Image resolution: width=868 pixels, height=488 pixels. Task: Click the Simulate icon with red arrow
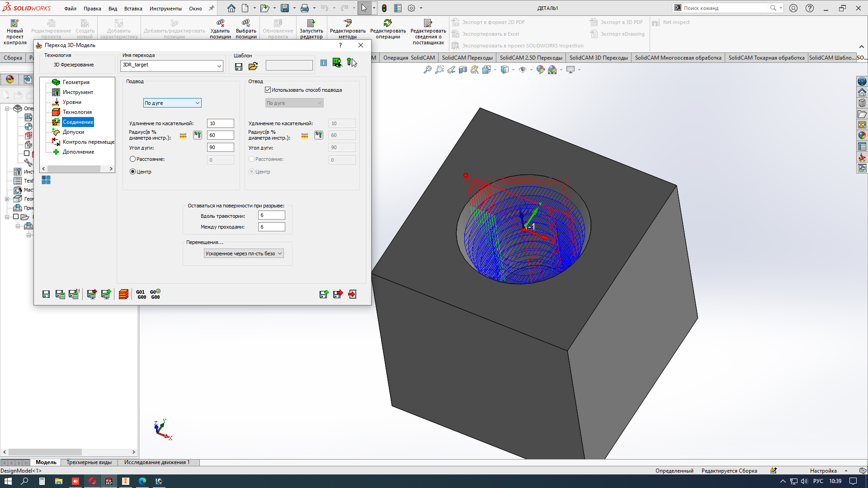point(92,294)
